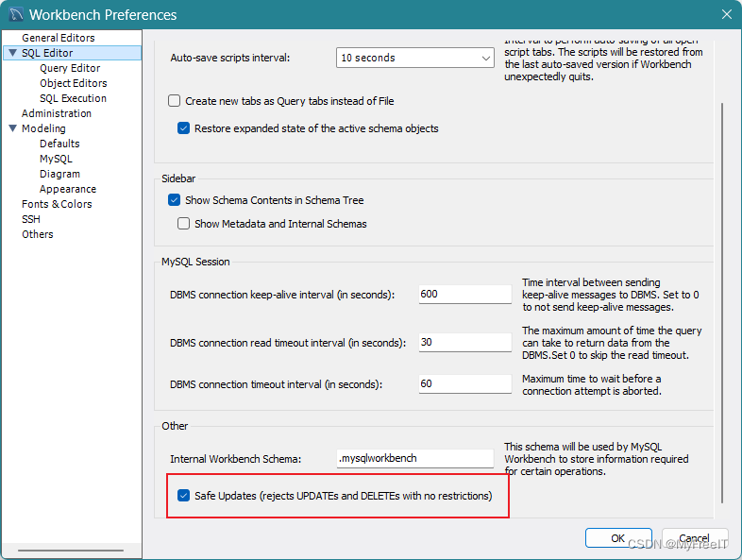Select the Modeling category
The height and width of the screenshot is (560, 742).
[x=43, y=128]
